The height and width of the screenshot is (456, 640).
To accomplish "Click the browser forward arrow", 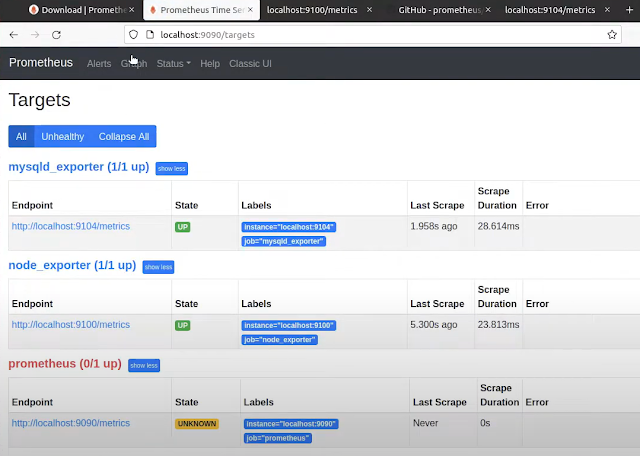I will tap(35, 35).
